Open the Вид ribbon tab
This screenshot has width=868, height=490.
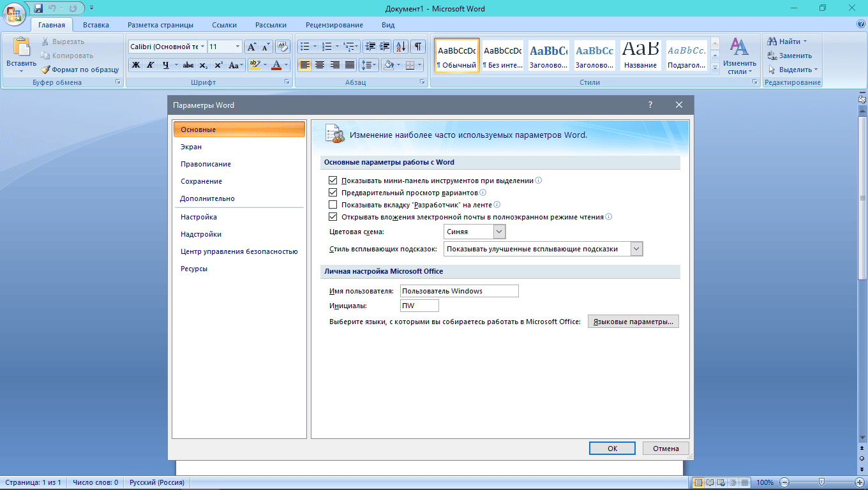tap(388, 25)
